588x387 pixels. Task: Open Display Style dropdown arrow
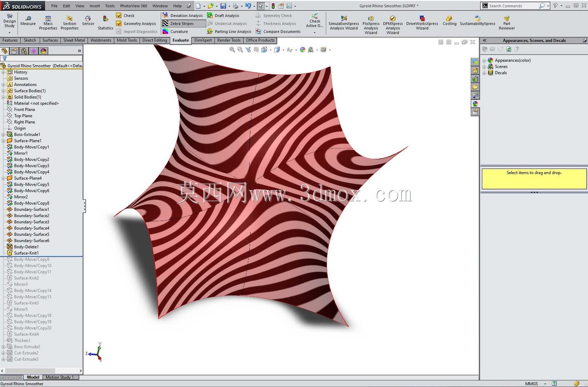[x=283, y=50]
